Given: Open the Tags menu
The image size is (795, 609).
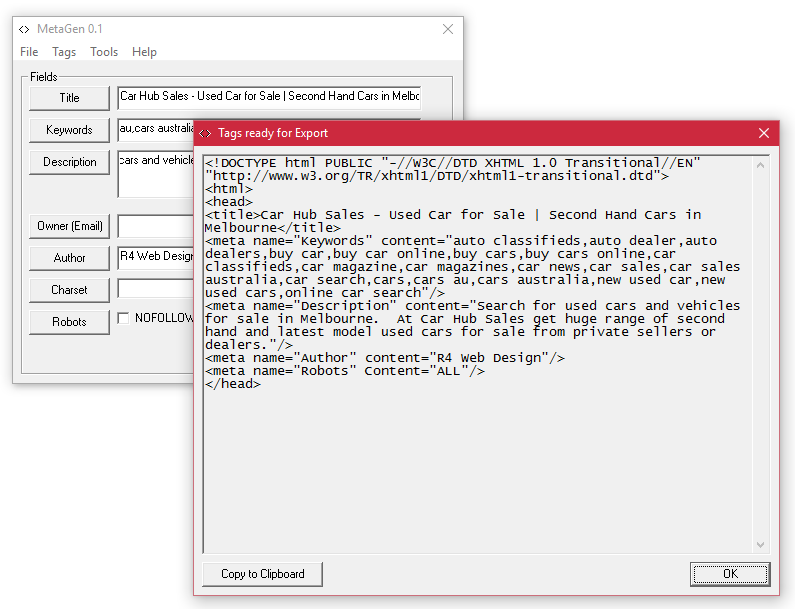Looking at the screenshot, I should 64,52.
